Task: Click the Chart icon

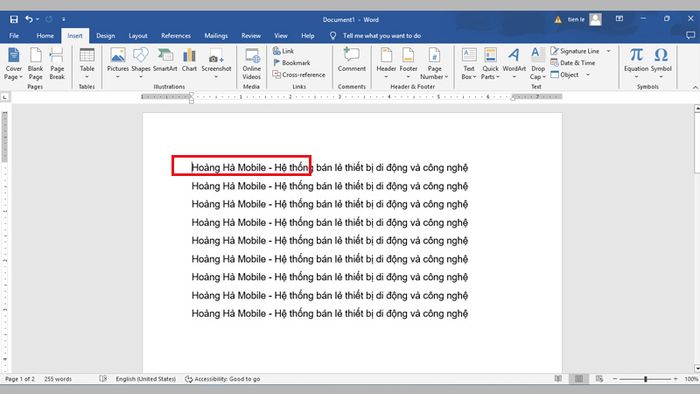Action: click(189, 60)
